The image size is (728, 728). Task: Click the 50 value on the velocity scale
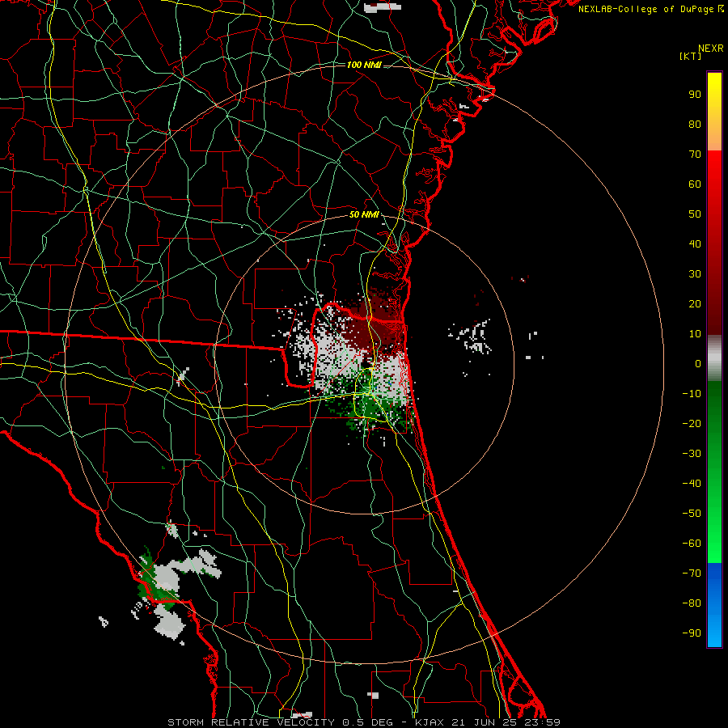(695, 214)
